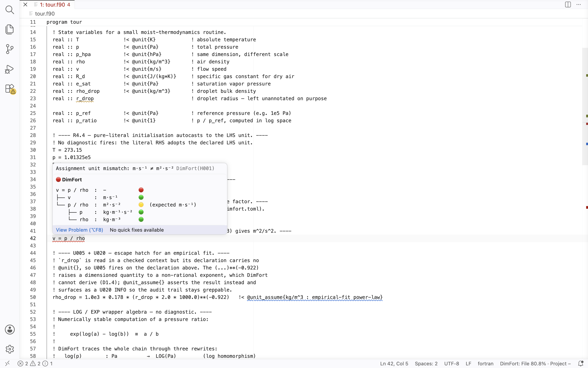Click the green dot on the kg·m⁻³ row

coord(141,220)
